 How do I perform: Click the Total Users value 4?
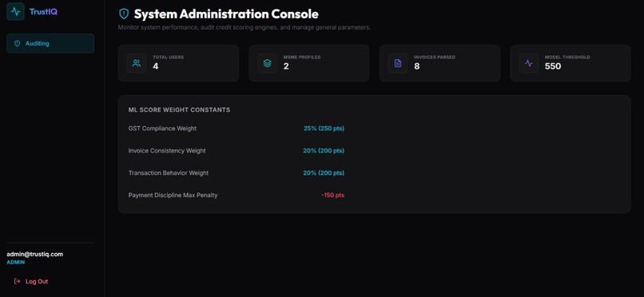click(156, 66)
